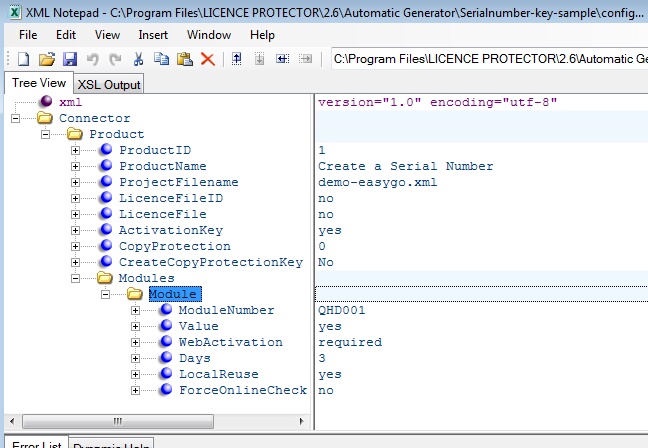Select the ProjectFilename tree node

[x=178, y=182]
